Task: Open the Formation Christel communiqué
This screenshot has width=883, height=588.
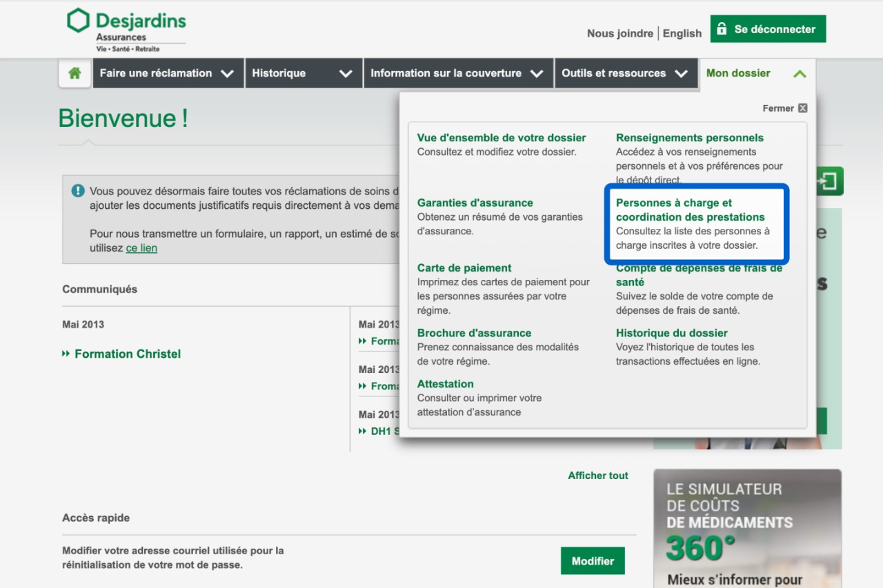Action: point(128,354)
